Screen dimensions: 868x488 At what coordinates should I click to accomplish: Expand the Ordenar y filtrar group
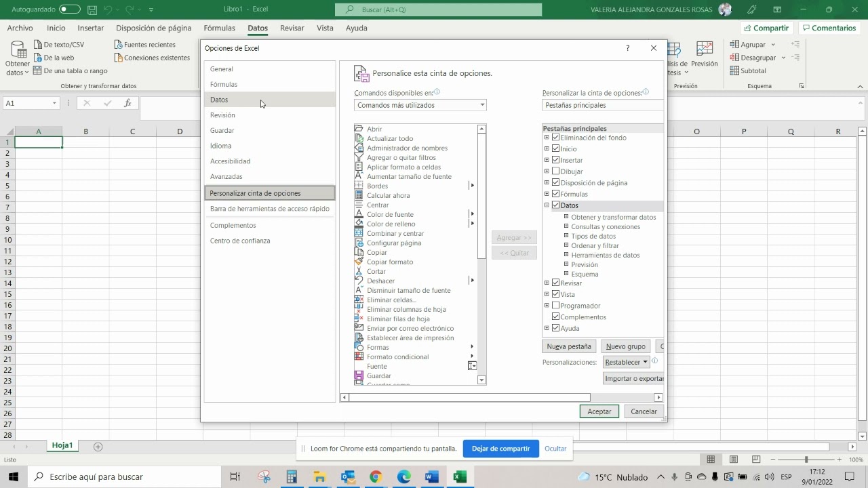coord(566,245)
